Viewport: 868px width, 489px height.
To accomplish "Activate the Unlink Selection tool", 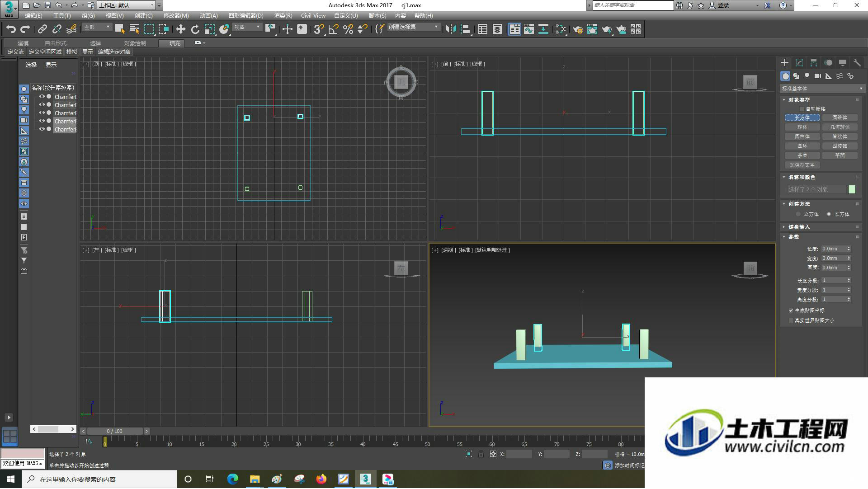I will (57, 29).
